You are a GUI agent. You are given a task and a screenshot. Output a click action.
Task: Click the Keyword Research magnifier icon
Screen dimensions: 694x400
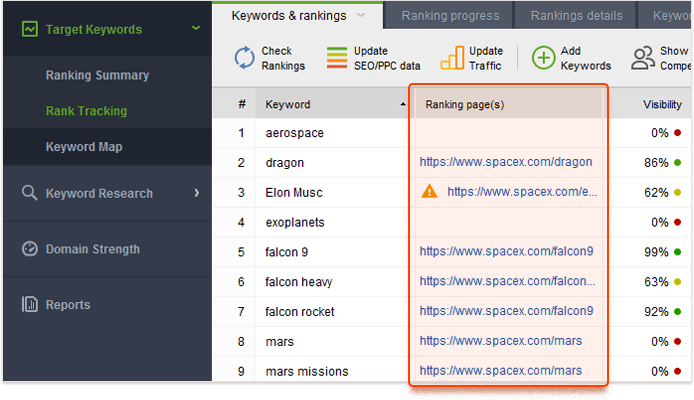tap(30, 193)
